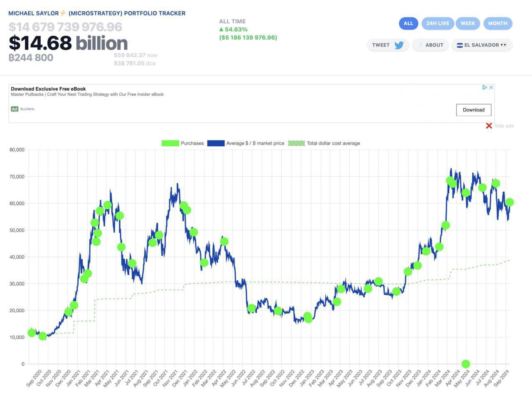Viewport: 532px width, 398px height.
Task: Click the Twitter bird icon
Action: click(399, 45)
